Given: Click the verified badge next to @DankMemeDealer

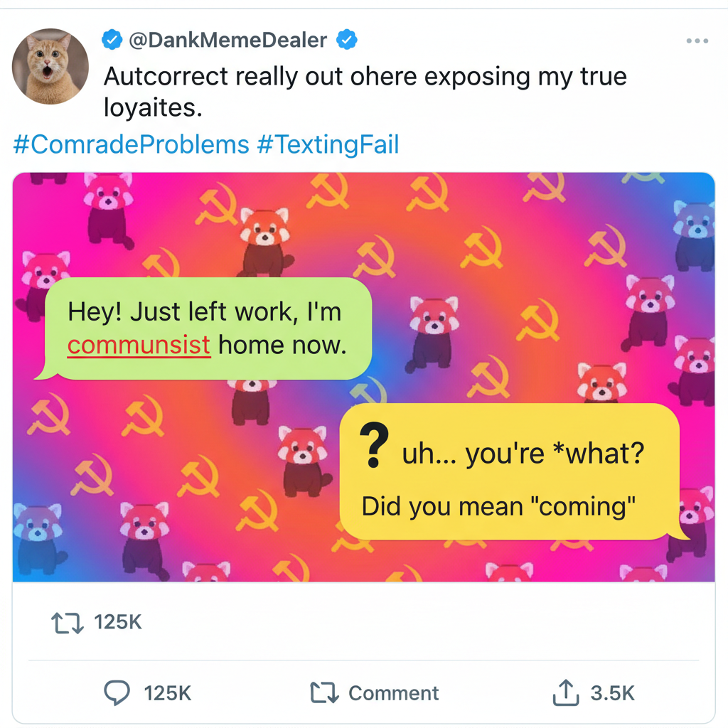Looking at the screenshot, I should point(112,40).
